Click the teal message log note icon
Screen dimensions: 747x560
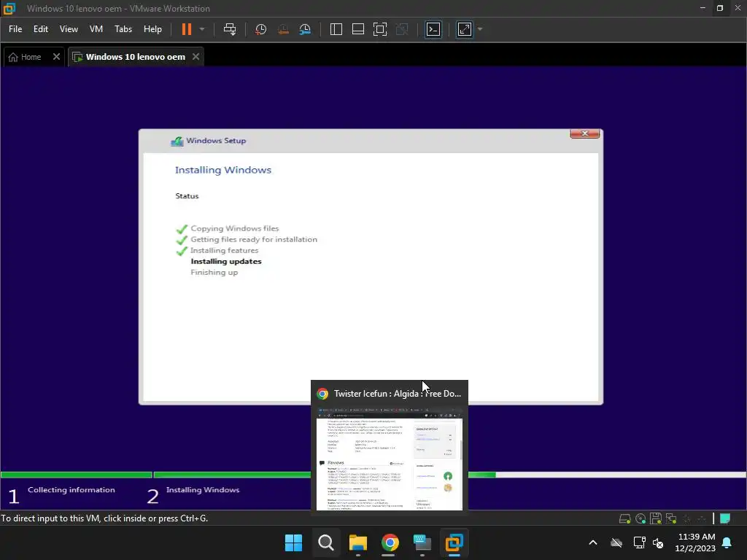tap(725, 518)
